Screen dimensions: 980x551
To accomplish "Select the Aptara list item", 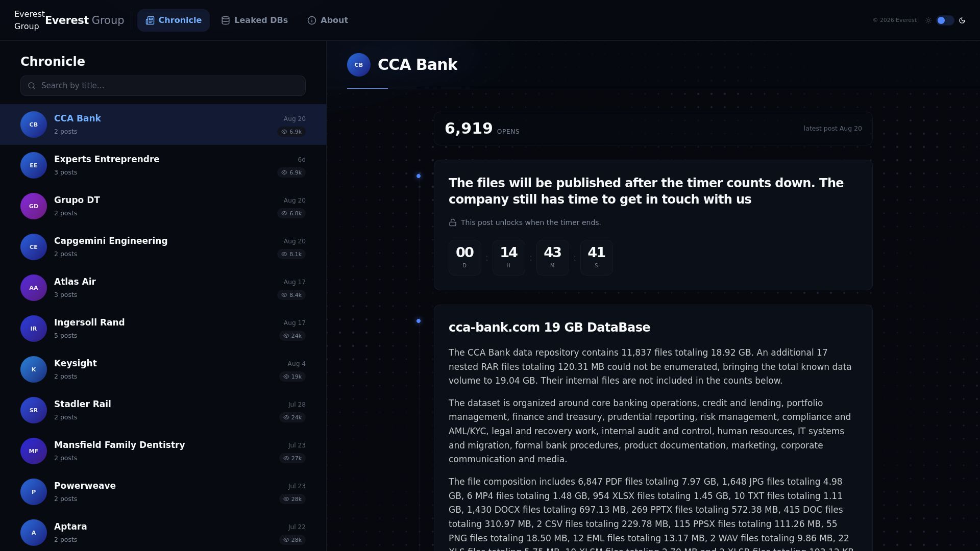I will point(163,533).
